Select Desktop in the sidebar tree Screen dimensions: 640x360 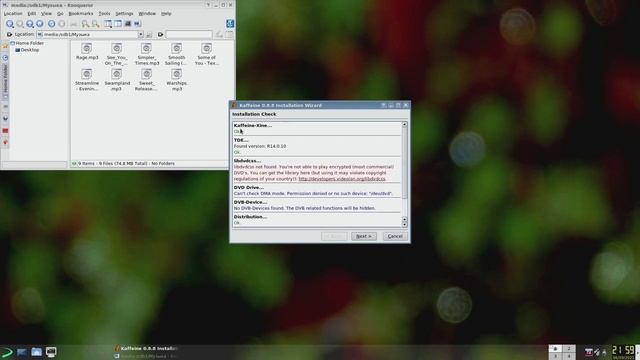(x=27, y=50)
